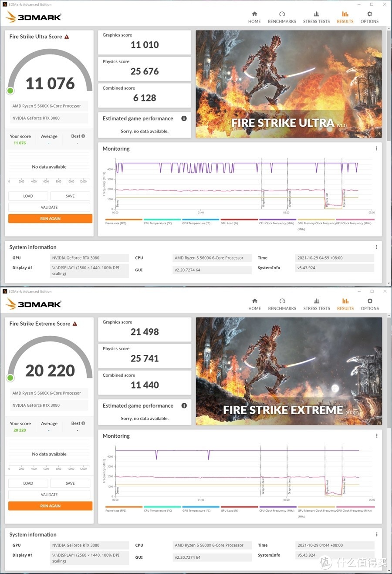This screenshot has width=392, height=574.
Task: Click Physics score 25 676 value
Action: pos(145,71)
